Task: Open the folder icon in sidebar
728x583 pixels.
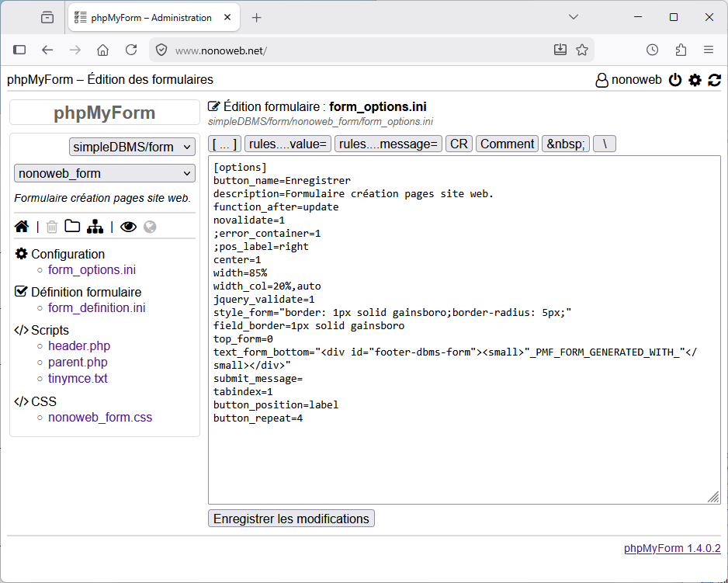Action: tap(72, 226)
